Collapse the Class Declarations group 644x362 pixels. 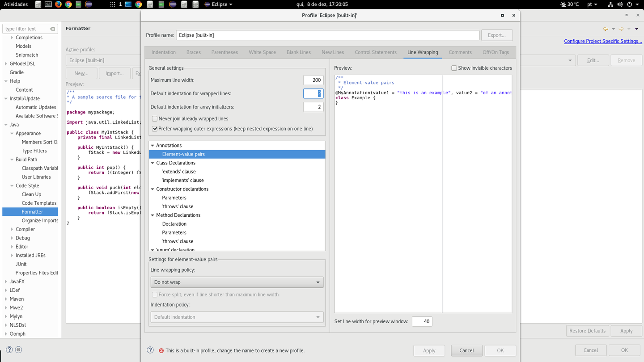153,163
